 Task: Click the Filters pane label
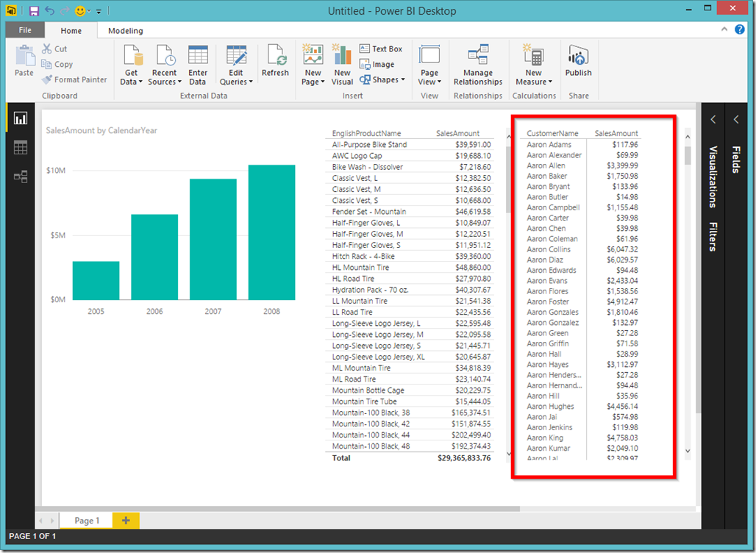713,237
